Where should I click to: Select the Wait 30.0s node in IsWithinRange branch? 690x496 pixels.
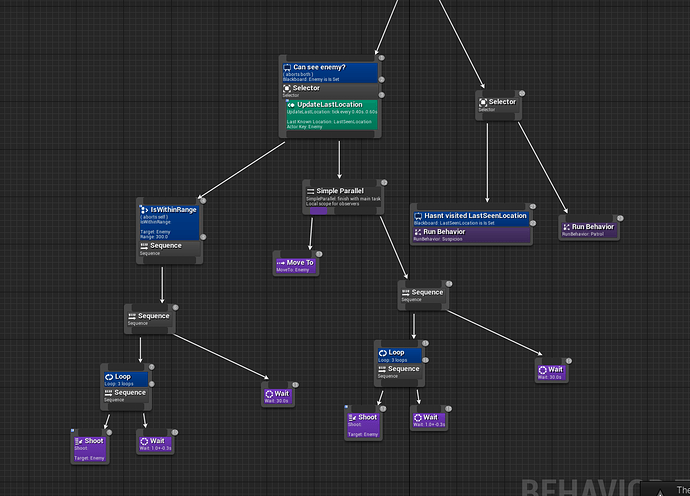pyautogui.click(x=278, y=396)
